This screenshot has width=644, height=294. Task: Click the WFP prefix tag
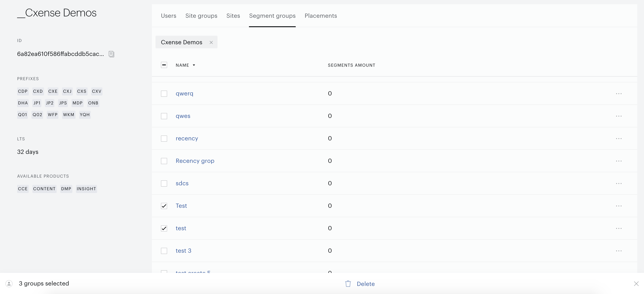(x=53, y=115)
